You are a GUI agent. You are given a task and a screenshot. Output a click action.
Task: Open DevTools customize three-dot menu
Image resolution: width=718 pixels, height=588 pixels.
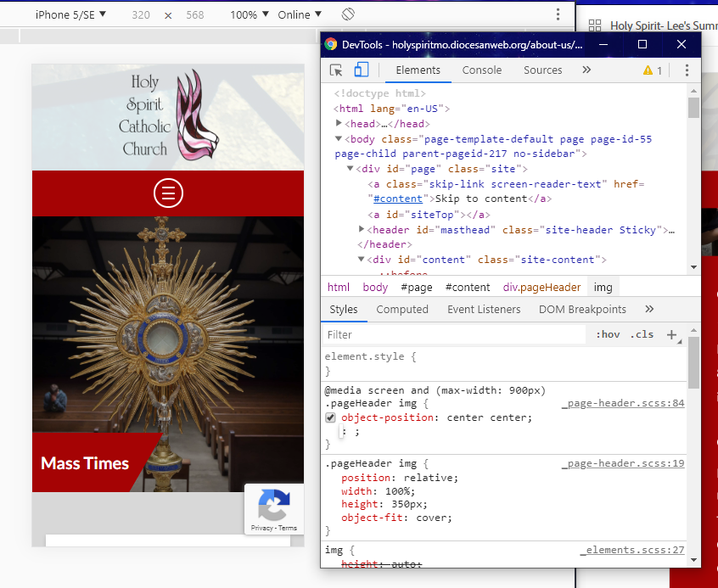[687, 70]
